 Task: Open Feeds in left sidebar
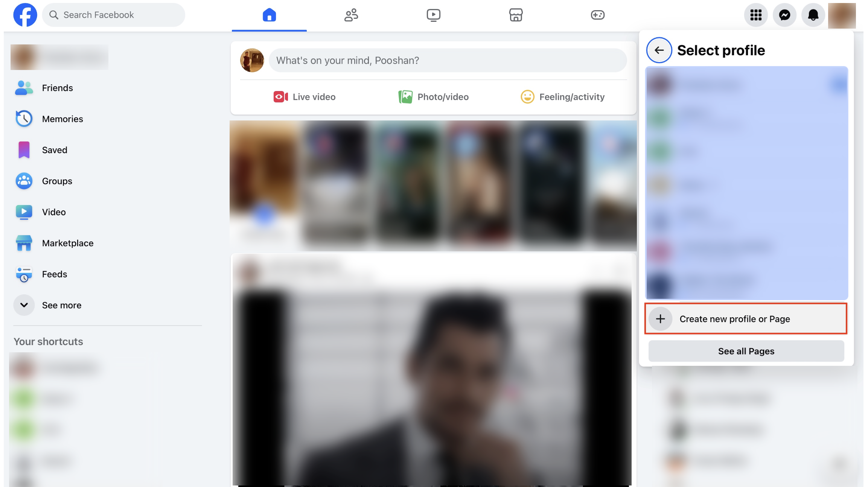click(x=107, y=274)
